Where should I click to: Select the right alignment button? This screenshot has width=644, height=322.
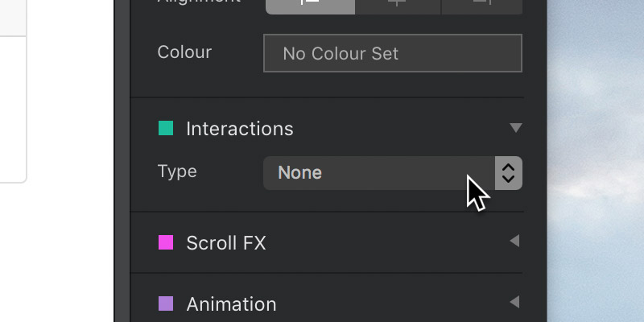click(481, 6)
